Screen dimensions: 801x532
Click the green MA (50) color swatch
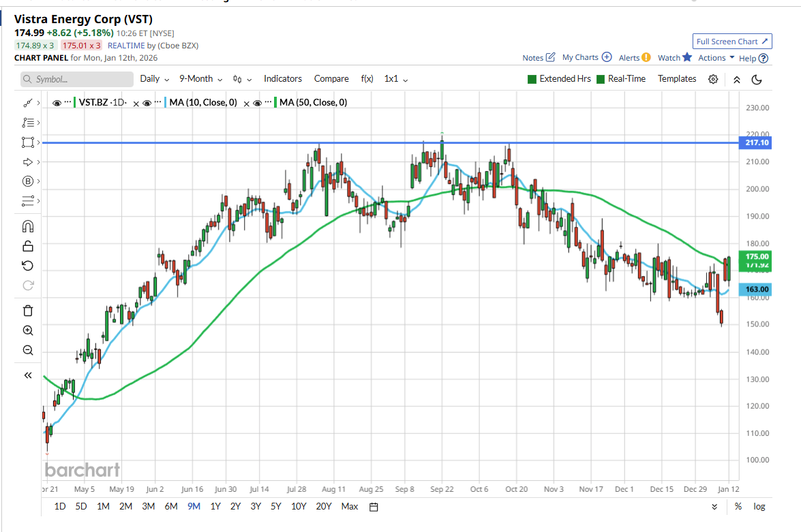[x=275, y=103]
